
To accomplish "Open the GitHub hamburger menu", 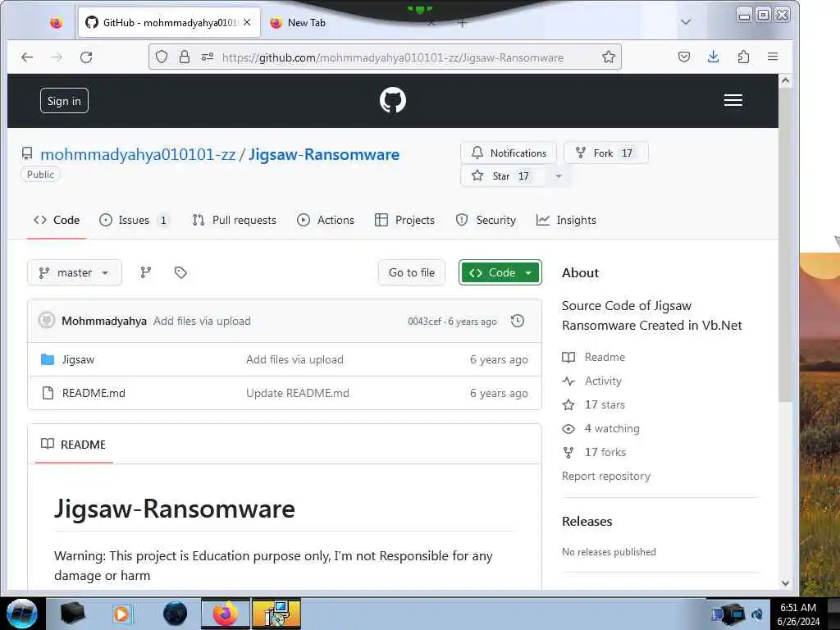I will coord(733,100).
